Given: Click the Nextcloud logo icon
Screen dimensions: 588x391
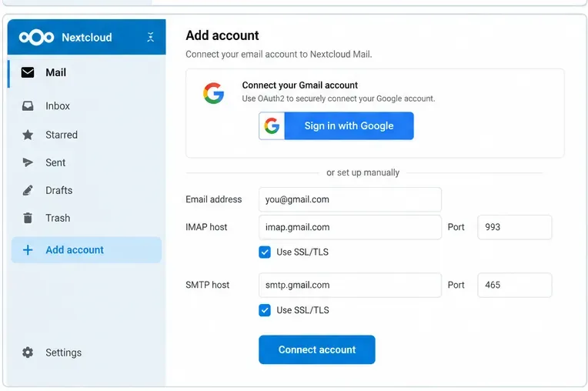Looking at the screenshot, I should click(36, 37).
